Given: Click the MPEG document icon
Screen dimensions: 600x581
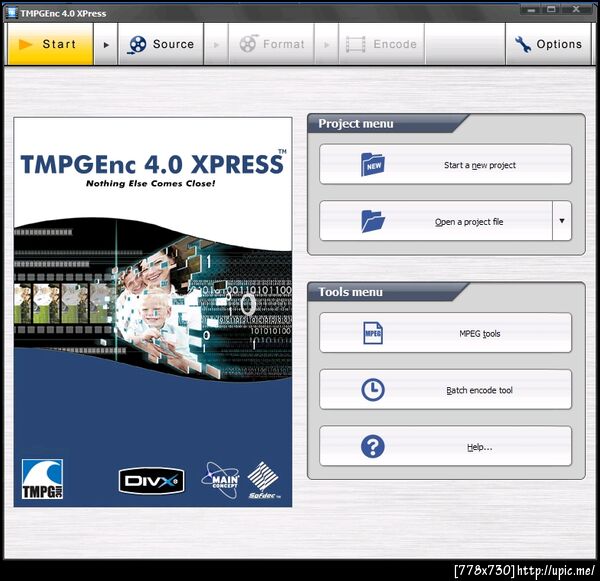Looking at the screenshot, I should click(373, 333).
